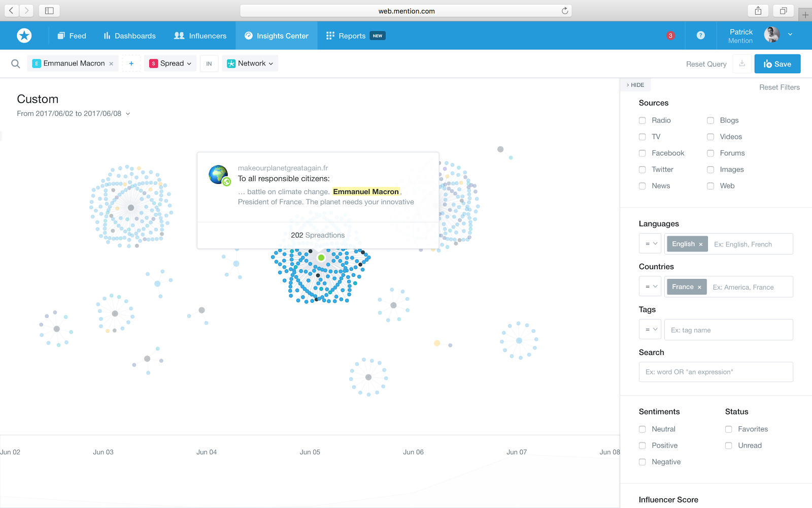The width and height of the screenshot is (812, 508).
Task: Save the current query
Action: (x=777, y=63)
